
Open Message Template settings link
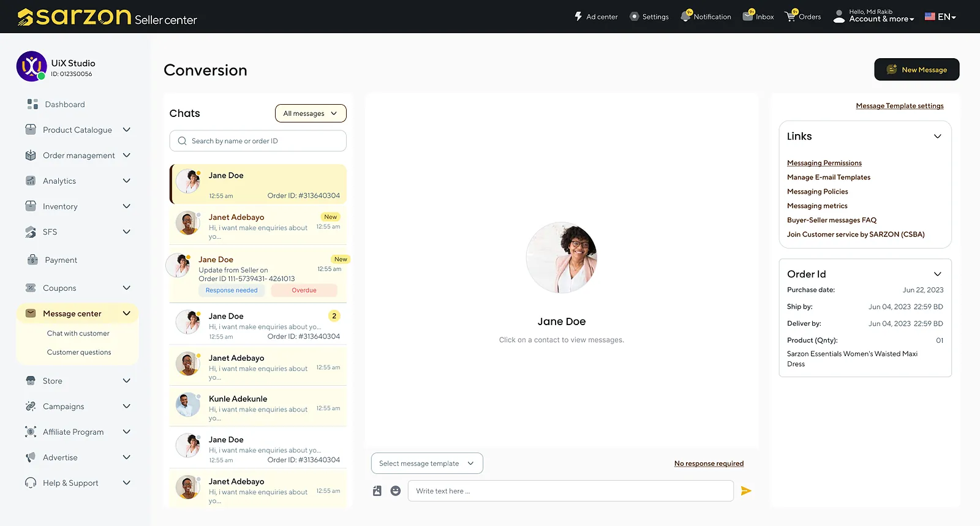pyautogui.click(x=900, y=106)
